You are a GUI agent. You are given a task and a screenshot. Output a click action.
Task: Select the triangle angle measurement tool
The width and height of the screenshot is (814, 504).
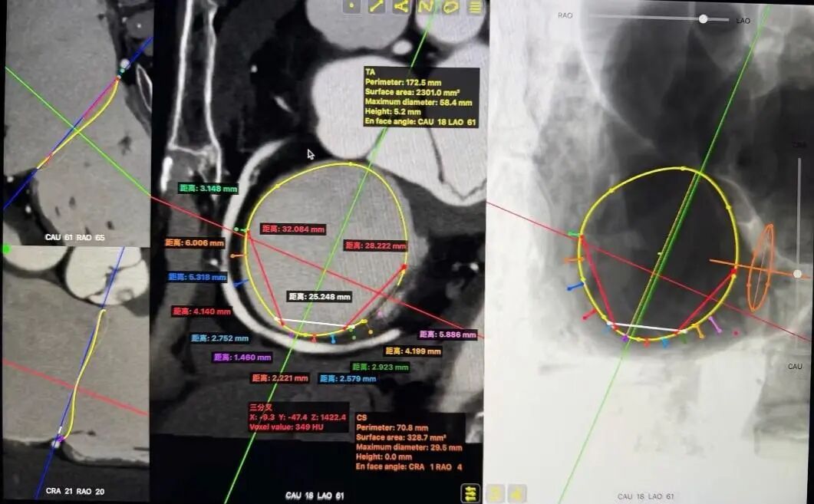pyautogui.click(x=400, y=7)
